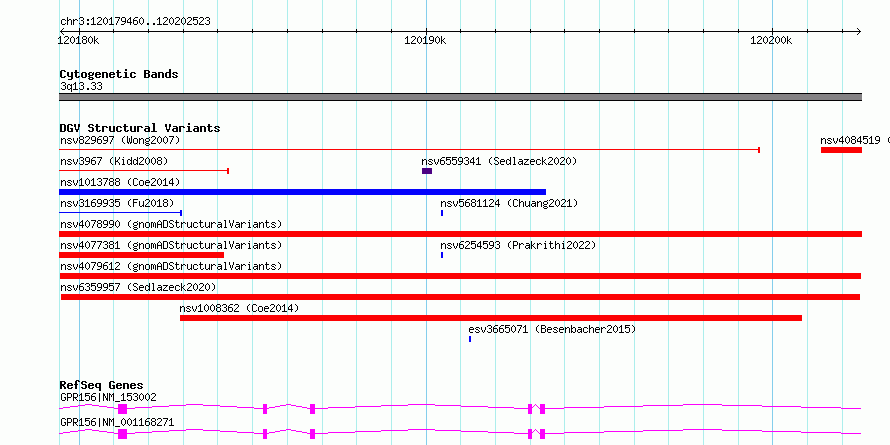The height and width of the screenshot is (445, 890).
Task: Click the esv3665071 (Besenbacher2015) label
Action: tap(552, 329)
